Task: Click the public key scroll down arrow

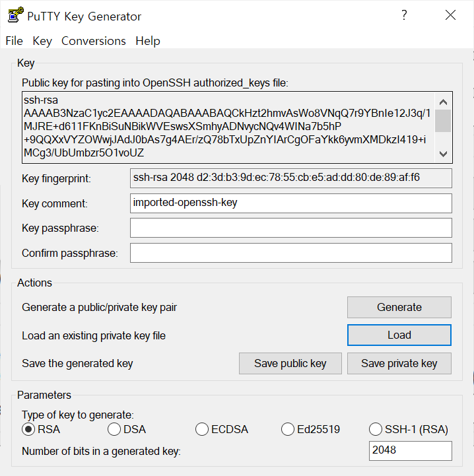Action: (443, 154)
